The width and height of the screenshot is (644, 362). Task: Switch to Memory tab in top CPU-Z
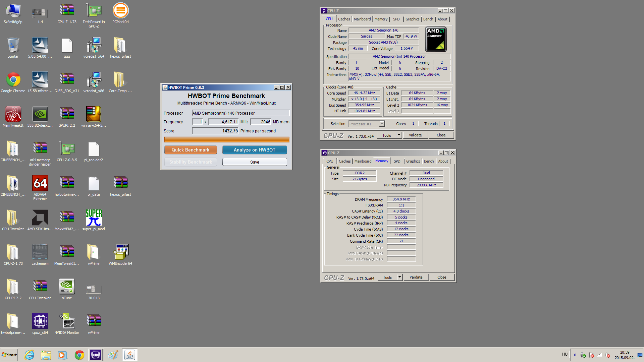(x=381, y=19)
